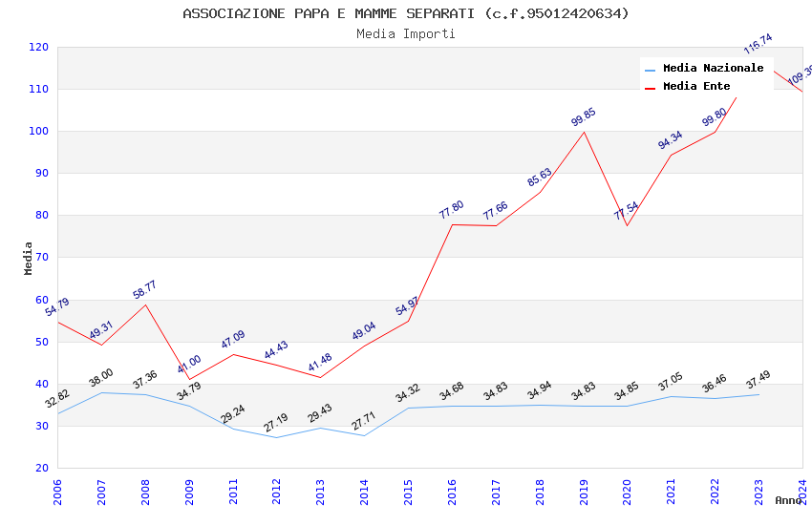Image resolution: width=812 pixels, height=525 pixels.
Task: Click the 2023 year tick label
Action: coord(759,492)
